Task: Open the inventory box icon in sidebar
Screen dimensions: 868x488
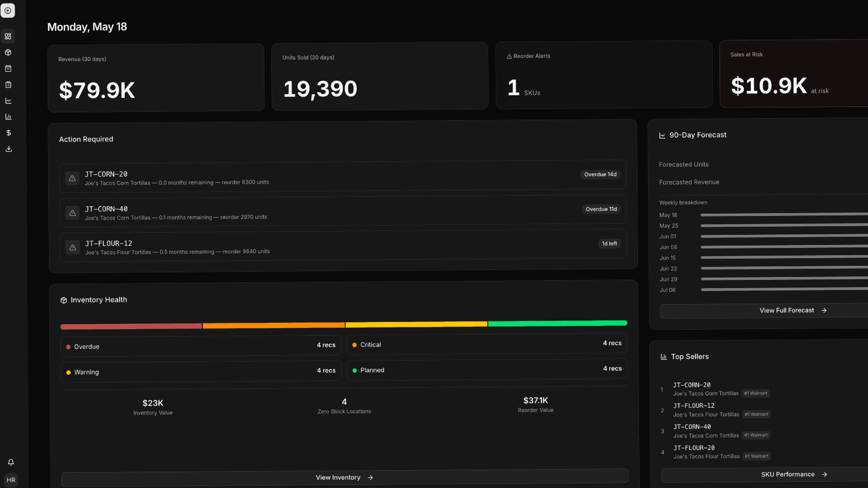Action: pos(8,53)
